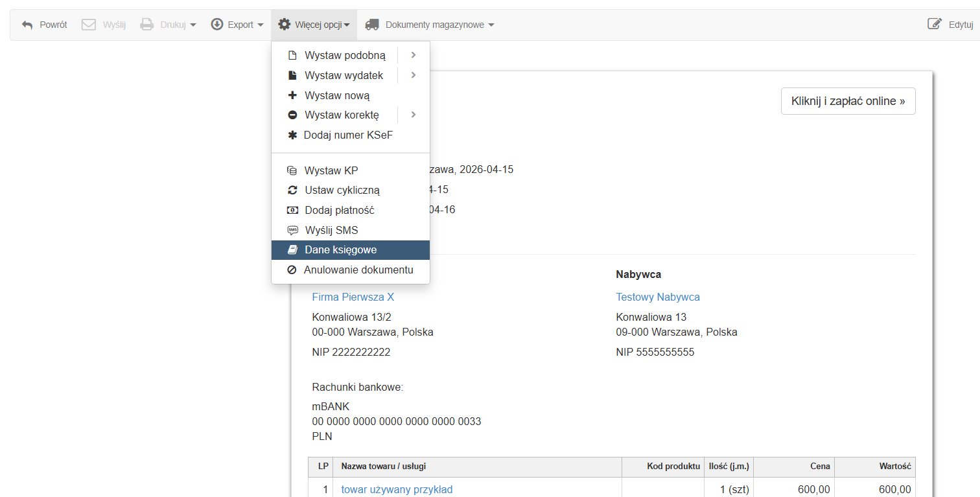The width and height of the screenshot is (980, 497).
Task: Click the seller address Konwaliowa 13/2
Action: tap(352, 318)
